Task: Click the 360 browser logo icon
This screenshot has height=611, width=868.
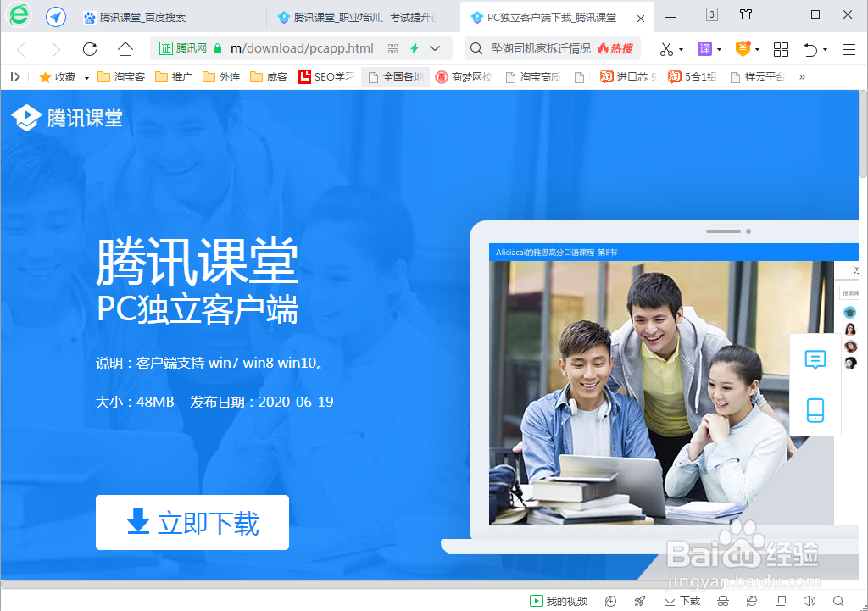Action: [19, 15]
